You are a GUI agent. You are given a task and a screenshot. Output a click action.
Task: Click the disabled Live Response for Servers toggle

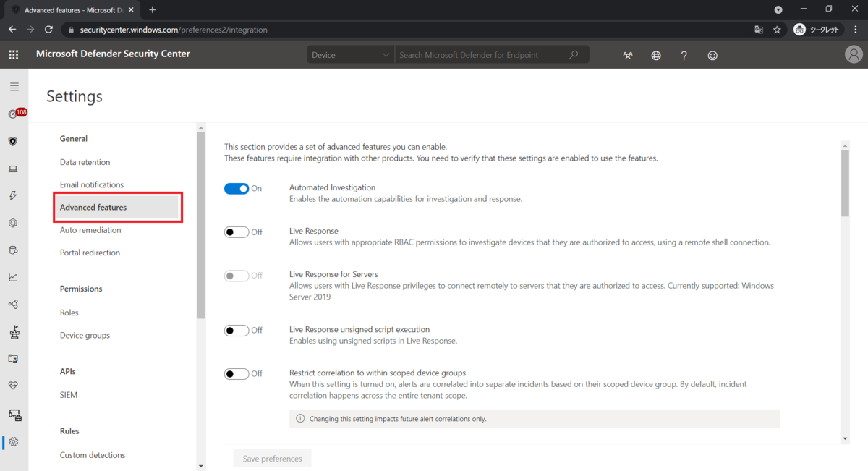[x=237, y=276]
